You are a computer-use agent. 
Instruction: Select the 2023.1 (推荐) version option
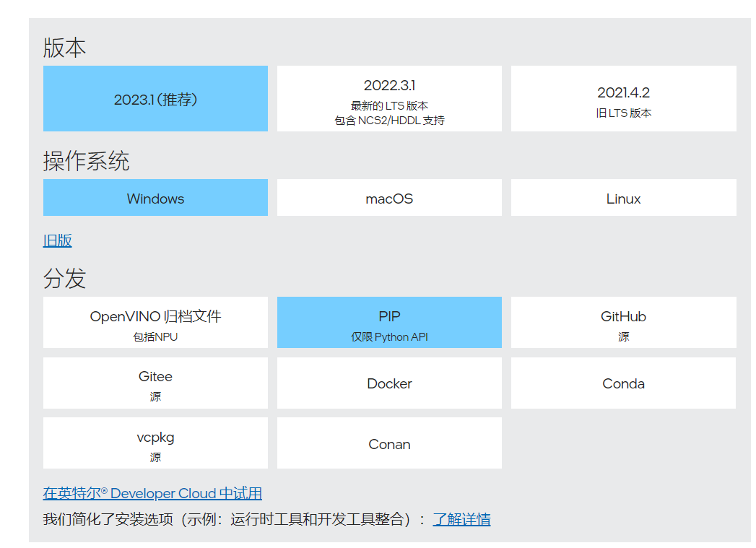155,98
